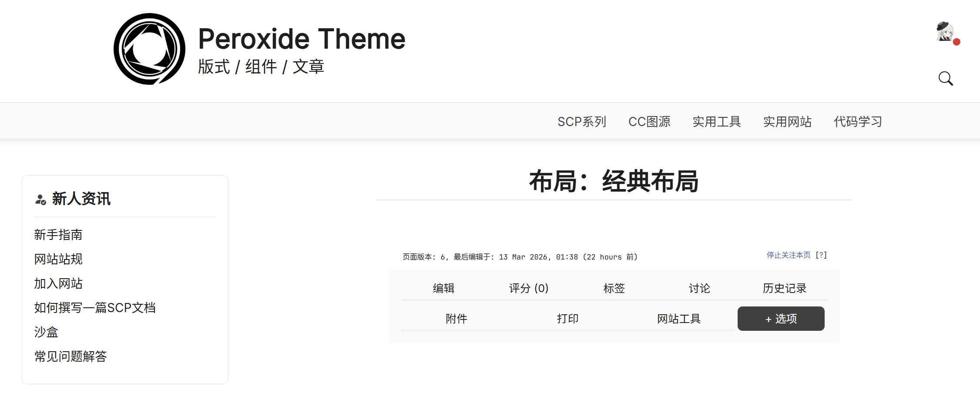Open 评分 (0) rating option
980x396 pixels.
[529, 288]
